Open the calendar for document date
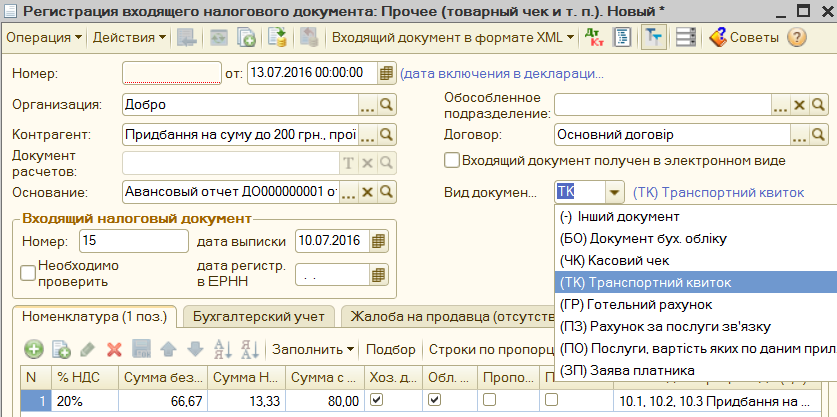This screenshot has width=837, height=417. tap(387, 74)
